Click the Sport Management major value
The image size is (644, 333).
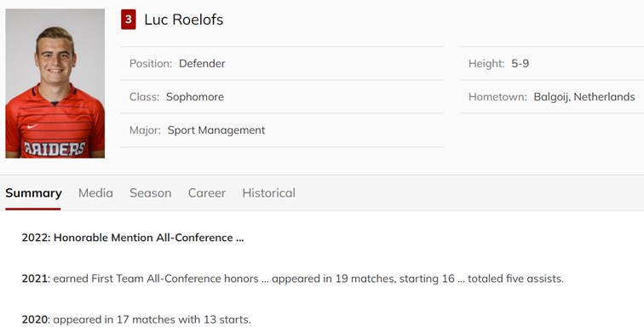point(216,130)
